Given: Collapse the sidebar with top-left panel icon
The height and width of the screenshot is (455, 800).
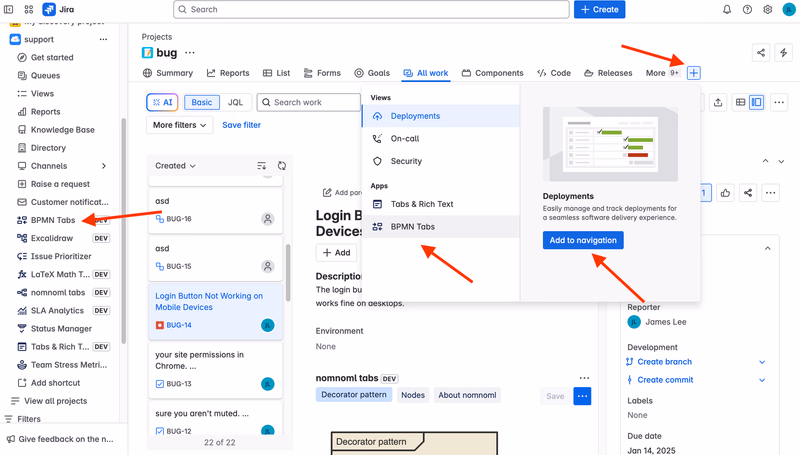Looking at the screenshot, I should click(9, 9).
